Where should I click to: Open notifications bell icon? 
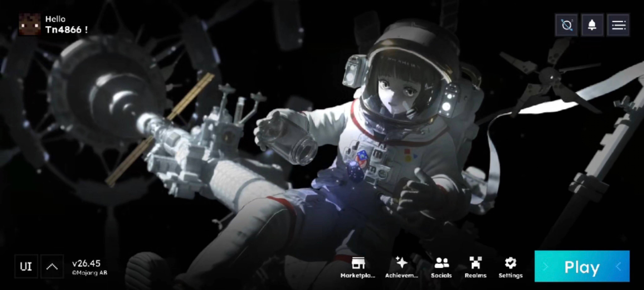pos(592,25)
